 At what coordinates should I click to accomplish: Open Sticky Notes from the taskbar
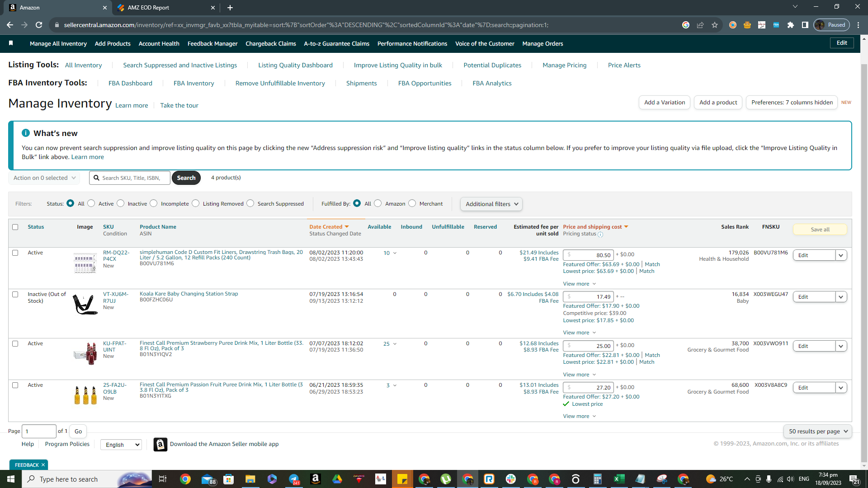pos(402,479)
